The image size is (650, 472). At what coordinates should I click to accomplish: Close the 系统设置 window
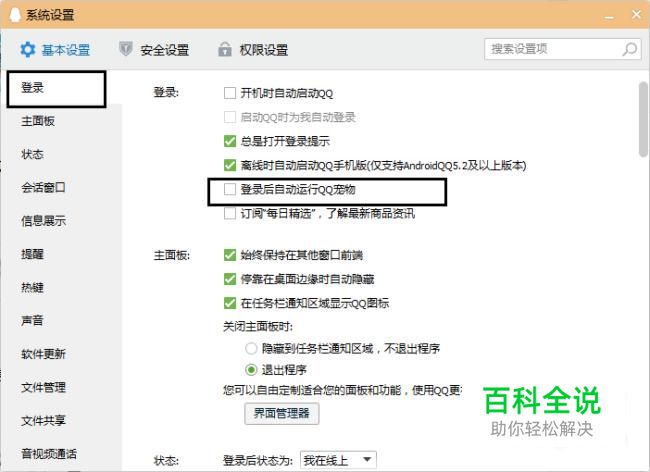click(636, 15)
